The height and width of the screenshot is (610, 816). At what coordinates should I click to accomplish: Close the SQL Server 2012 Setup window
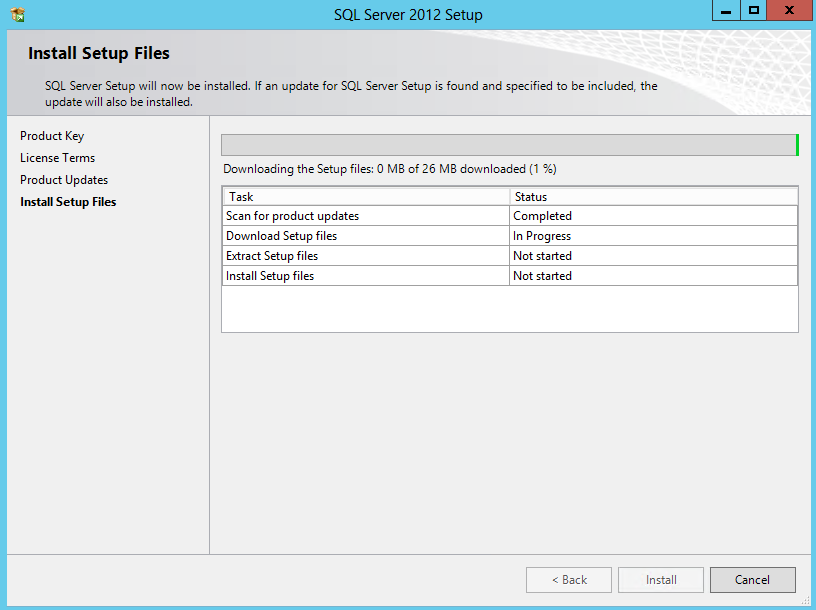point(789,10)
